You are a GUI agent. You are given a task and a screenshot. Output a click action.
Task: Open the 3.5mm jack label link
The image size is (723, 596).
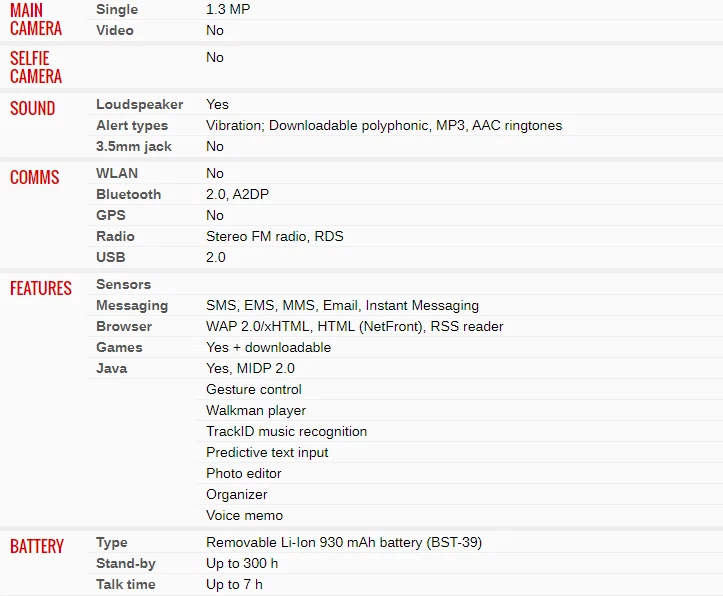(x=134, y=146)
